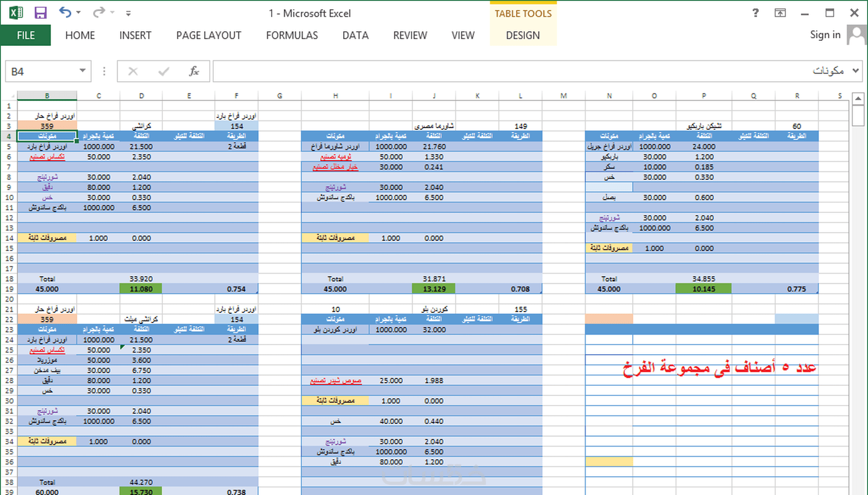
Task: Switch to the HOME tab
Action: pyautogui.click(x=80, y=35)
